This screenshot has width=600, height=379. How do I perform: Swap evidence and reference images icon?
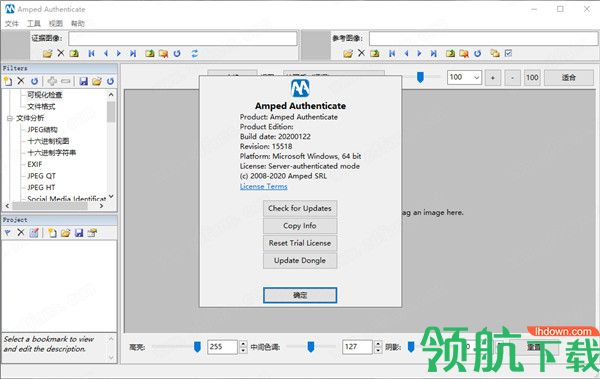pos(195,54)
